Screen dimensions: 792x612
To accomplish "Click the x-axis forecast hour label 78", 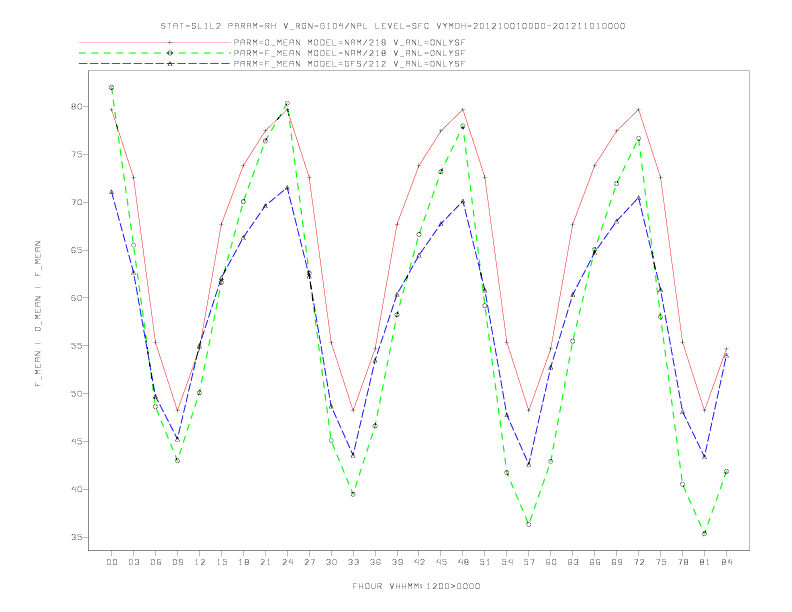I will (683, 562).
